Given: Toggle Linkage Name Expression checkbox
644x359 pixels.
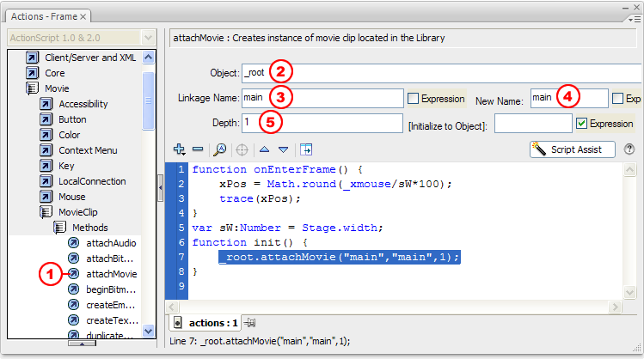Looking at the screenshot, I should [x=414, y=99].
